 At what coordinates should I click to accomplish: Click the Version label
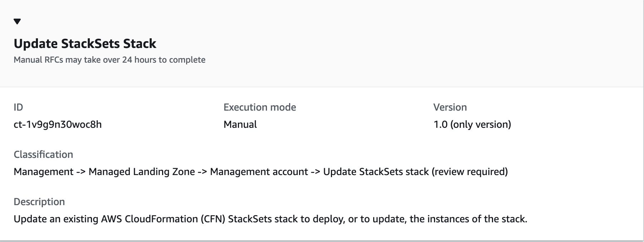click(450, 107)
